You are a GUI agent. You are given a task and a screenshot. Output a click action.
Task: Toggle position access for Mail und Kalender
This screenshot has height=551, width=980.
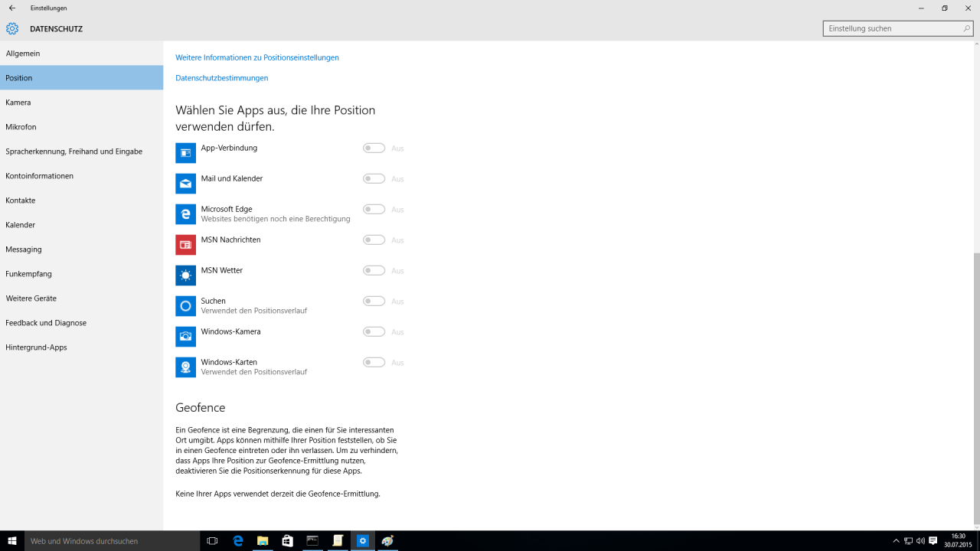[x=374, y=179]
